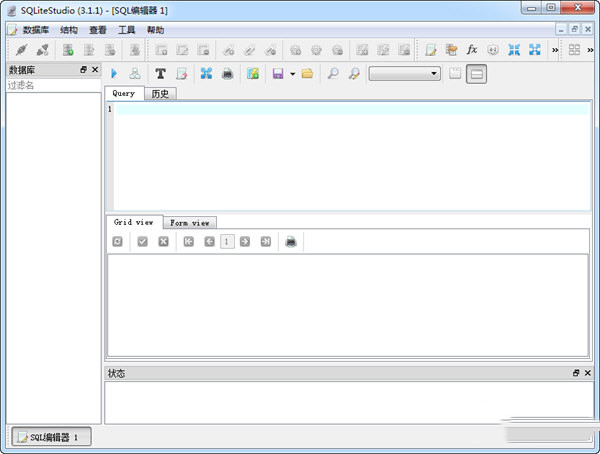Run the query with the blue play icon
This screenshot has height=454, width=600.
point(114,73)
